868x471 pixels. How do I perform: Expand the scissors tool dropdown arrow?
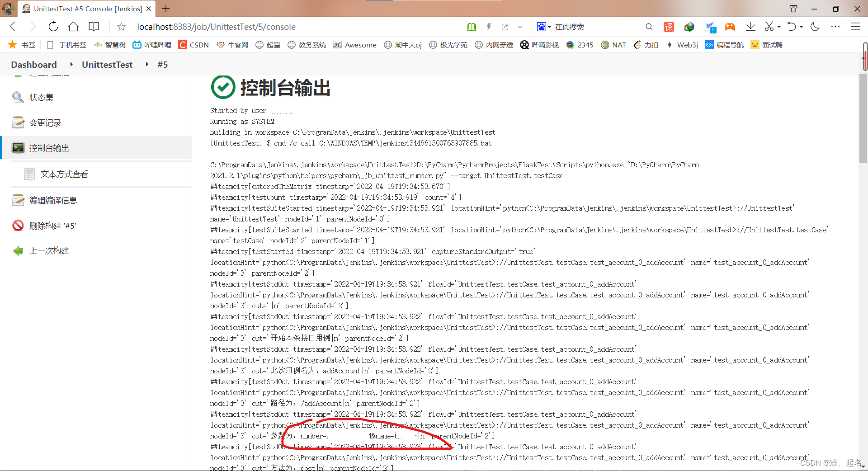coord(779,27)
